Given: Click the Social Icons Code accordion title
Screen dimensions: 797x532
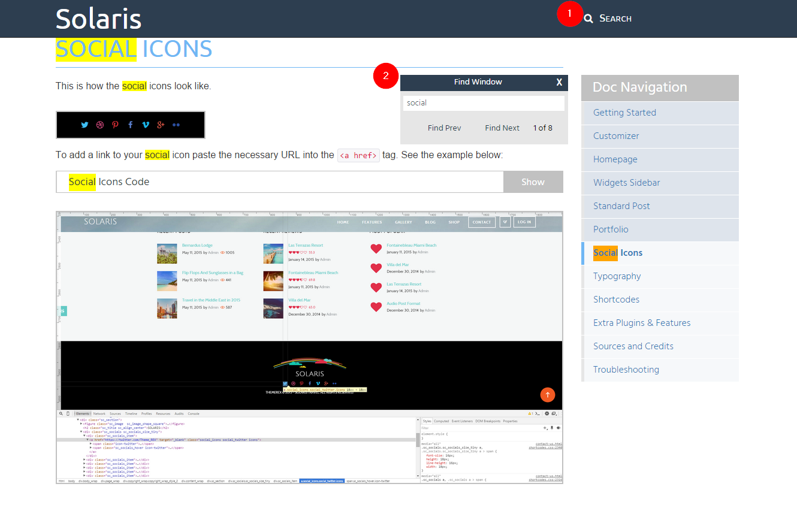Looking at the screenshot, I should pyautogui.click(x=109, y=182).
